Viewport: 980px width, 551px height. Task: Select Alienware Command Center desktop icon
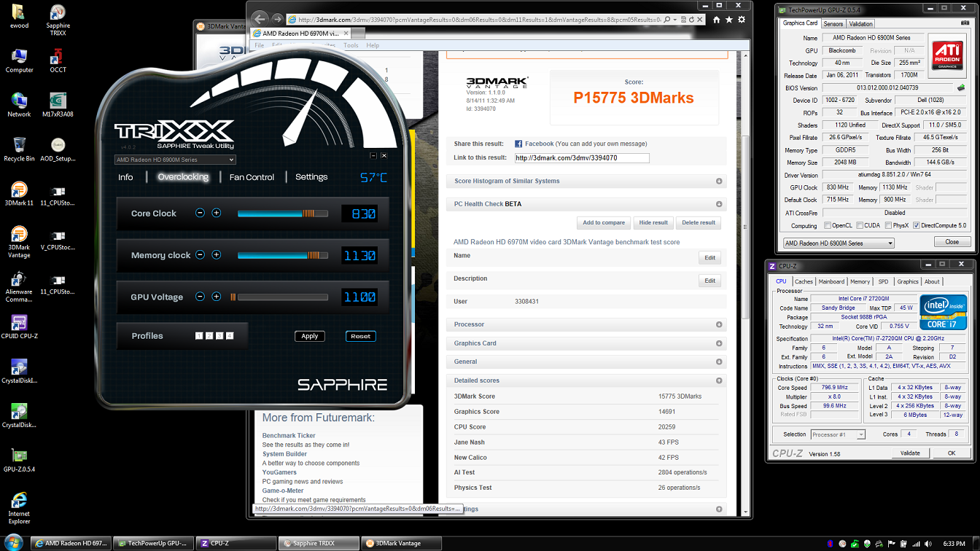point(19,287)
